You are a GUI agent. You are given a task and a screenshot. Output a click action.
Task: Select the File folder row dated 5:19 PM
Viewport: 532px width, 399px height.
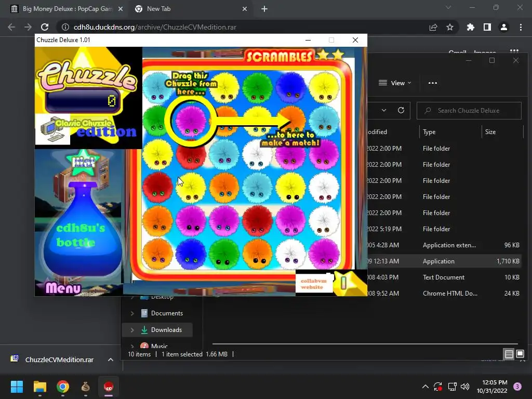(x=445, y=229)
